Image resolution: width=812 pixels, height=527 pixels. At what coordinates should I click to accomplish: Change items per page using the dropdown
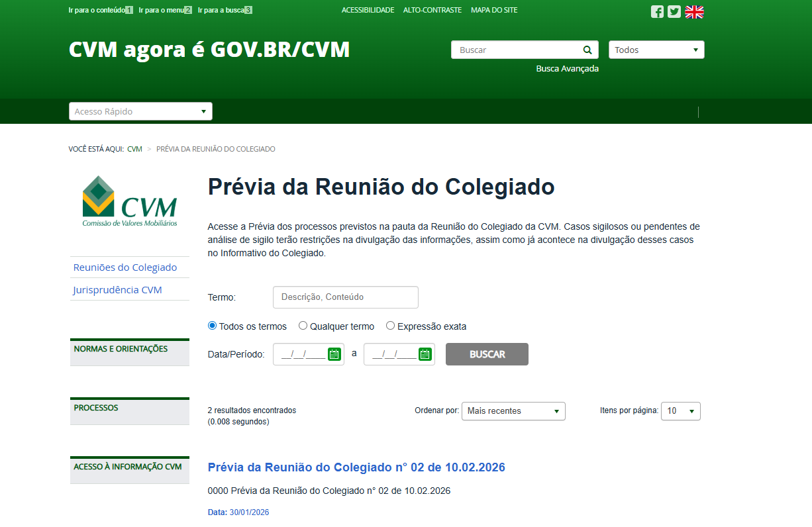680,410
